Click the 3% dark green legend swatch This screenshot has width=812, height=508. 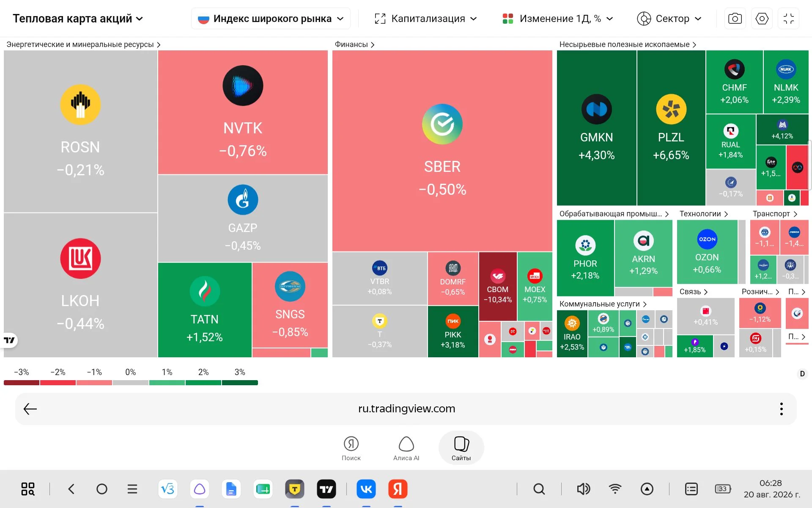point(240,383)
